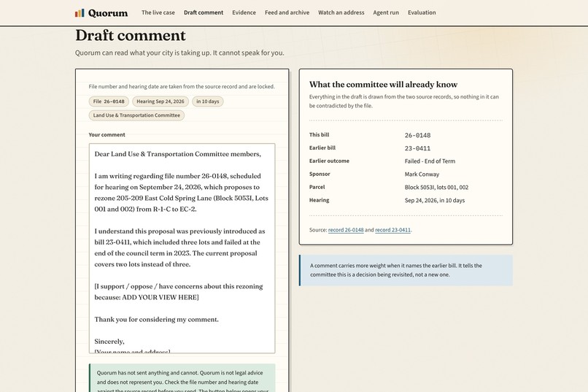Go to the Evidence section

(244, 12)
